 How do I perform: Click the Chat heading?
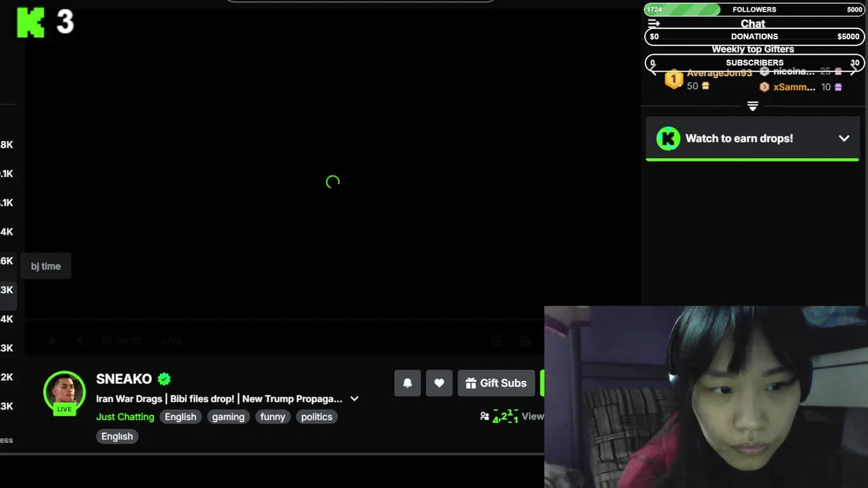(753, 24)
